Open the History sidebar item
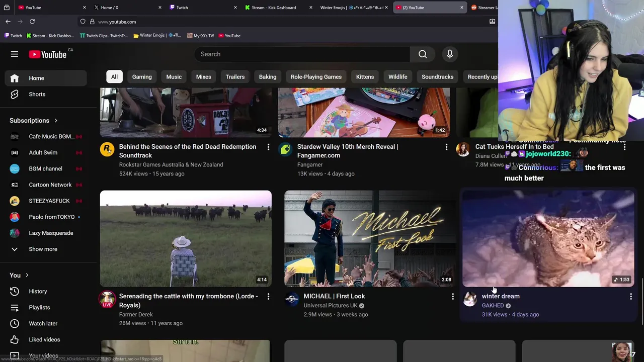The width and height of the screenshot is (644, 362). [46, 291]
